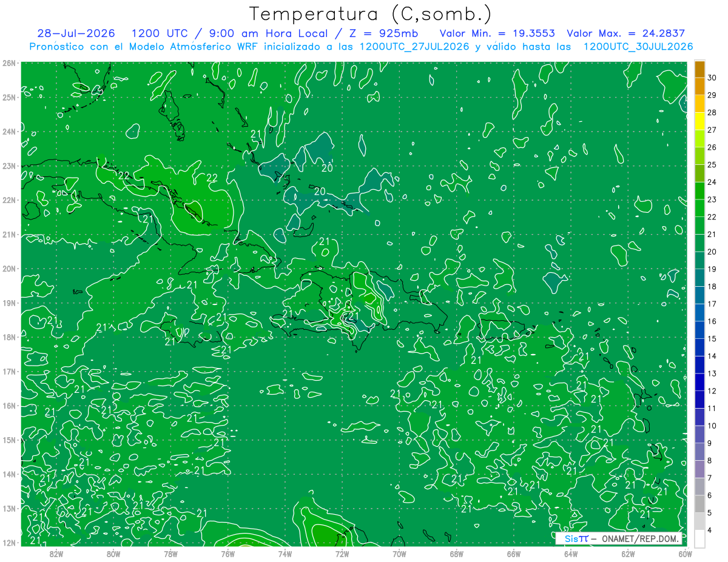This screenshot has width=728, height=562.
Task: Click the "80W" longitude label
Action: [x=113, y=554]
